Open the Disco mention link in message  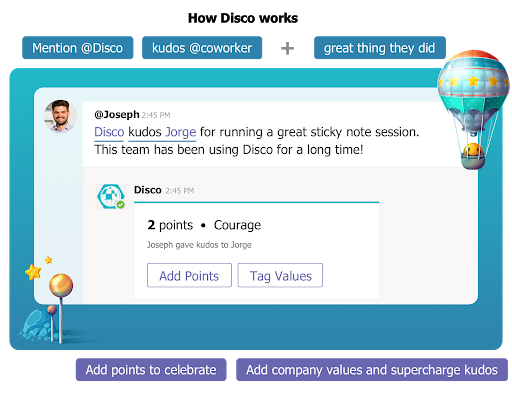click(109, 132)
